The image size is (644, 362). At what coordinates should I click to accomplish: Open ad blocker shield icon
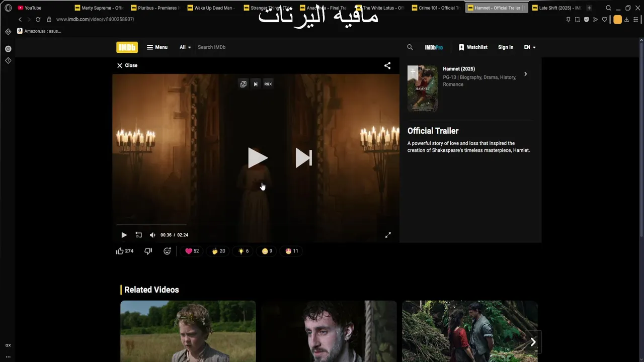[586, 20]
